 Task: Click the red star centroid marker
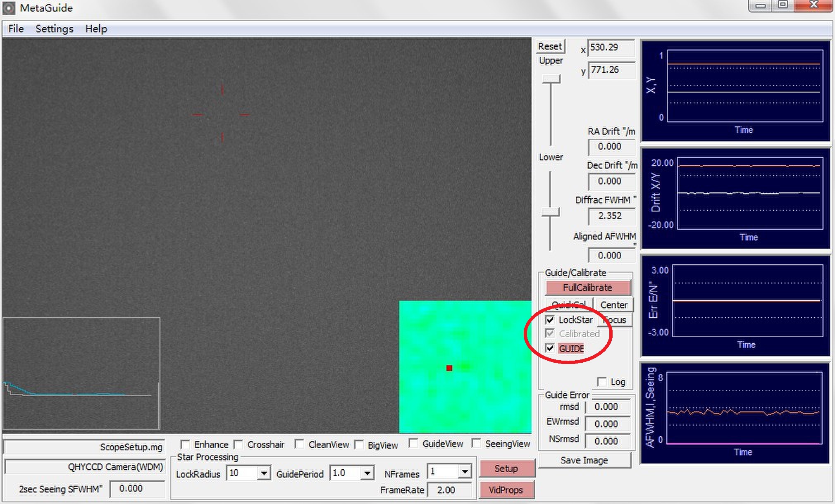[x=449, y=368]
